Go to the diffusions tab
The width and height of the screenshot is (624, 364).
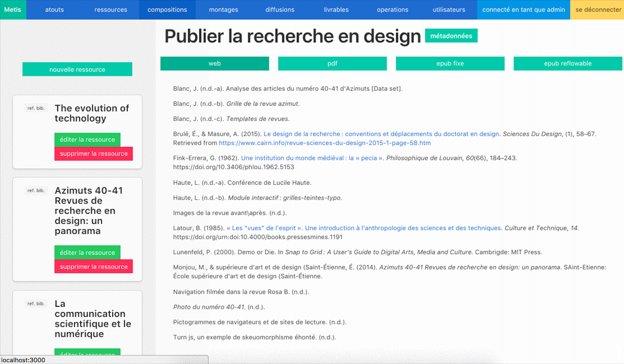(x=280, y=9)
